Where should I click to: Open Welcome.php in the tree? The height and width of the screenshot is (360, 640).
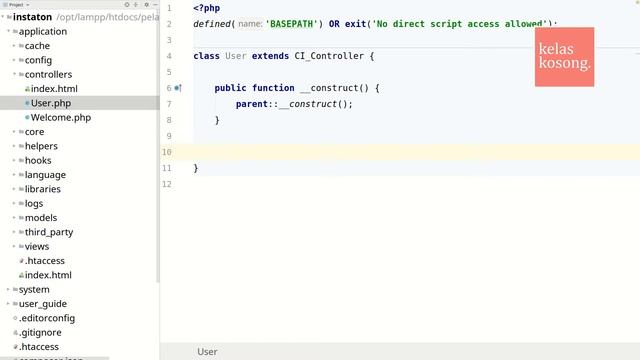(61, 118)
